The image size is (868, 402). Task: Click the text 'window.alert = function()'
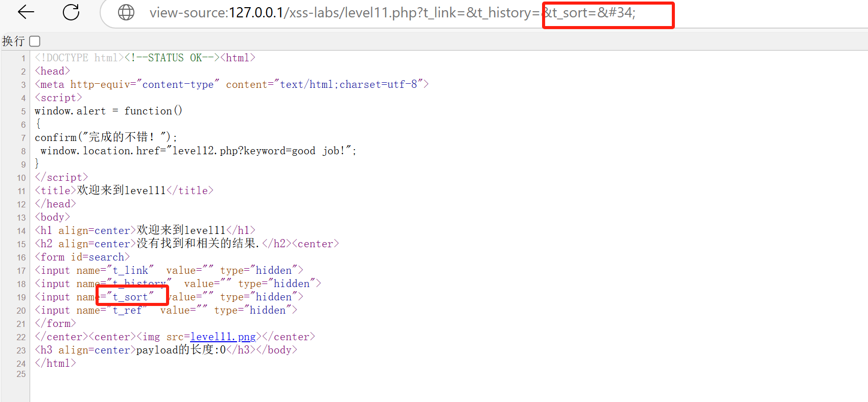click(x=108, y=111)
